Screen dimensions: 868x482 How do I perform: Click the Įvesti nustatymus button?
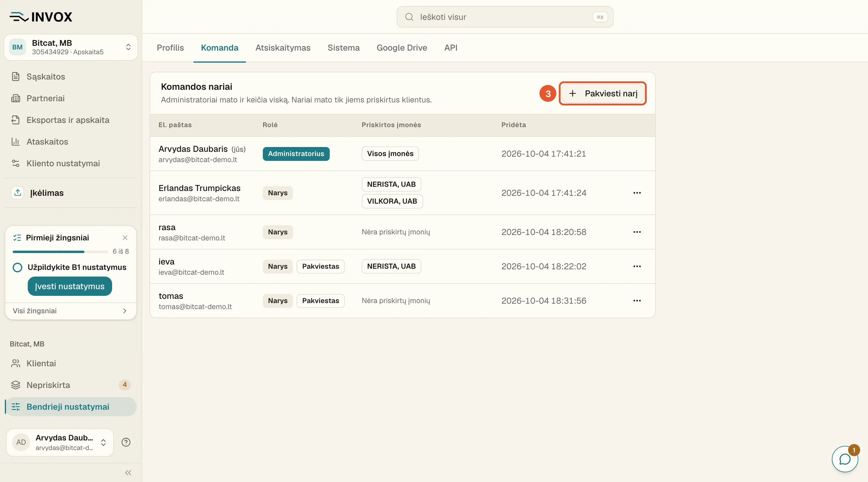point(70,286)
